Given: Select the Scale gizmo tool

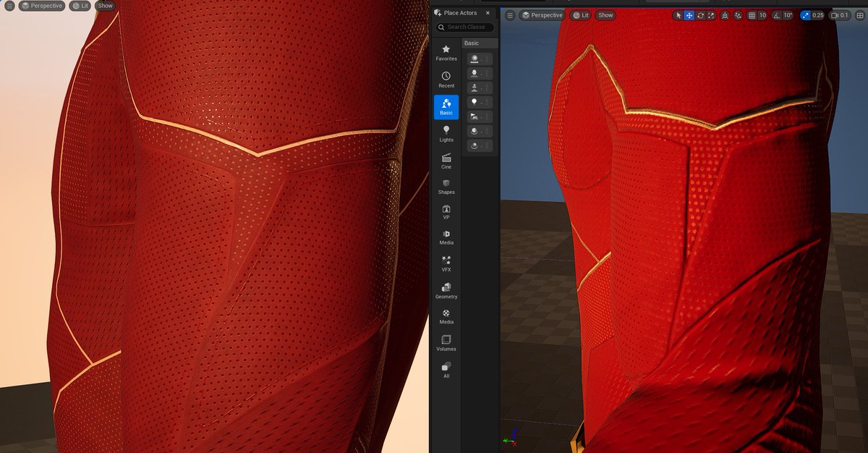Looking at the screenshot, I should (711, 15).
